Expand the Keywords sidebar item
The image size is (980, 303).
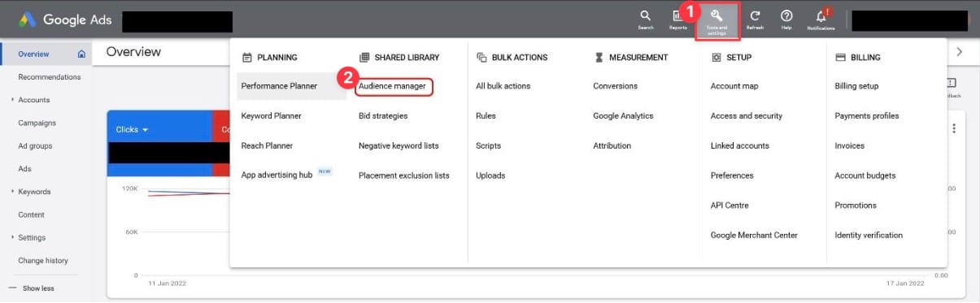click(12, 192)
